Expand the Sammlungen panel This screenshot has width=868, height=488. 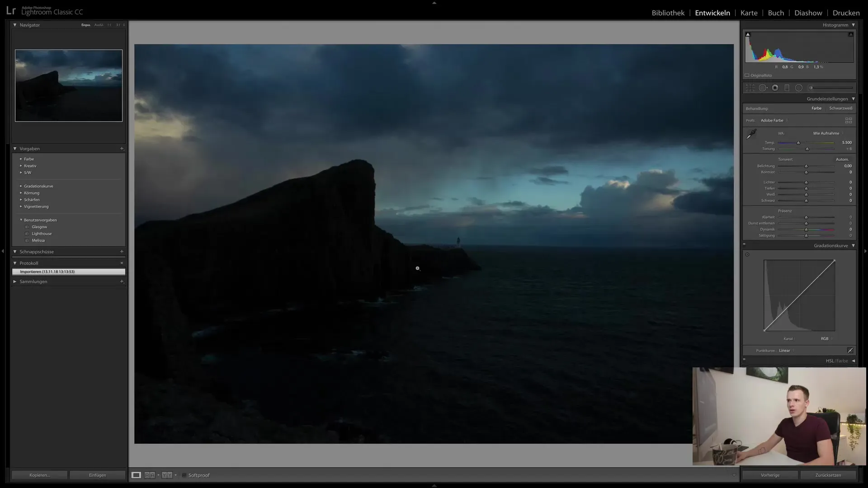click(15, 281)
